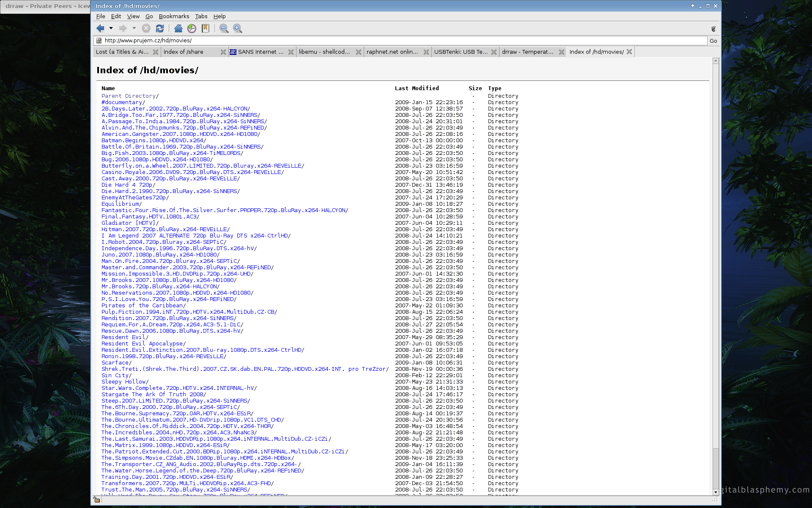Viewport: 812px width, 508px height.
Task: Open the Batman.Begins.1080p.HDDVD.x264 folder link
Action: coord(152,141)
